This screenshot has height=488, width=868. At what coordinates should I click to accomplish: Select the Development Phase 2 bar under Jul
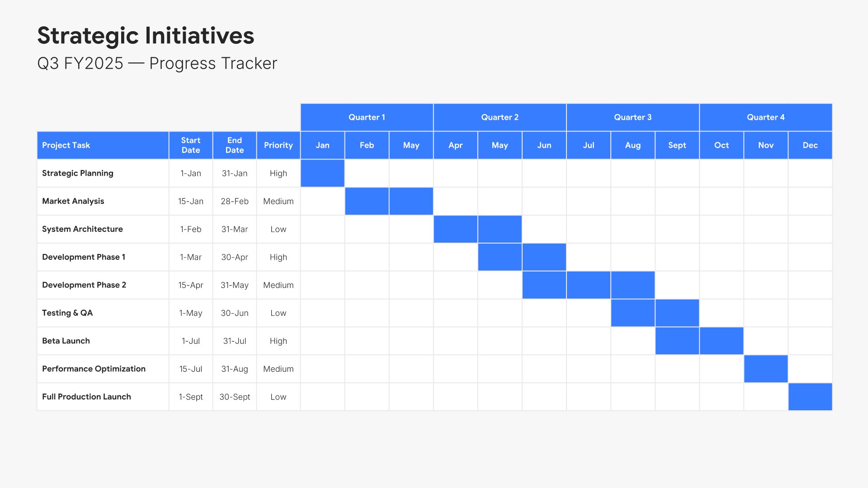tap(588, 285)
